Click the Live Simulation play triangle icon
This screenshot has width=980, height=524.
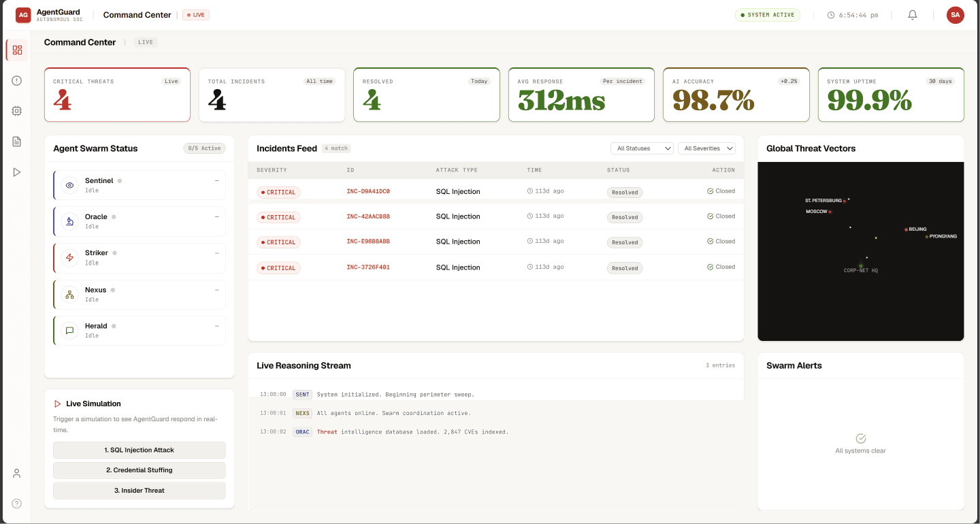pos(57,404)
